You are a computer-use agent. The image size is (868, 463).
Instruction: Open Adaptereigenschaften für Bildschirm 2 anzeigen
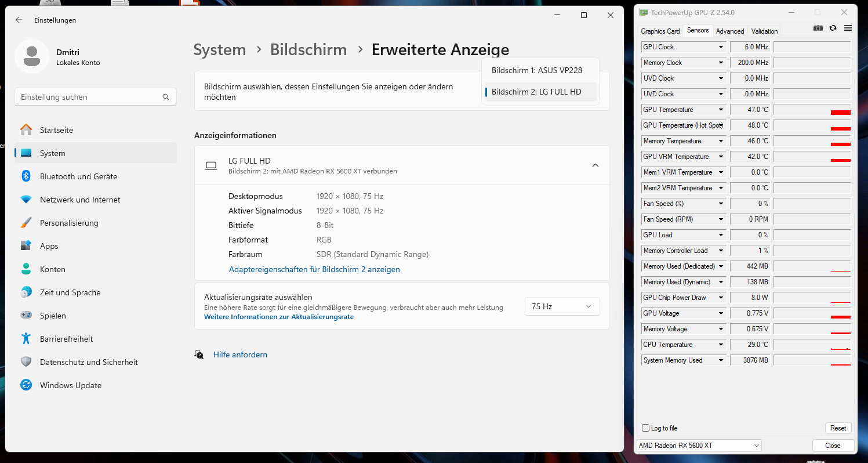(314, 269)
